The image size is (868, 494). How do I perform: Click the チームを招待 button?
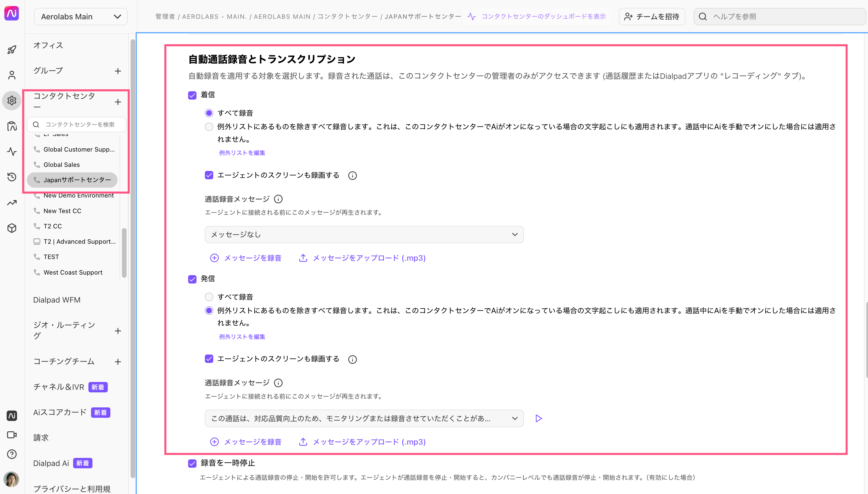[652, 17]
